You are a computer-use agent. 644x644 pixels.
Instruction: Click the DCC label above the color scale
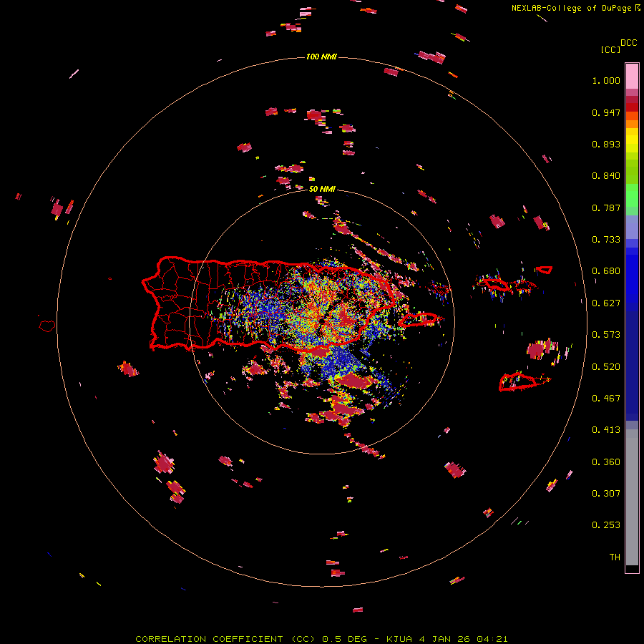(629, 43)
